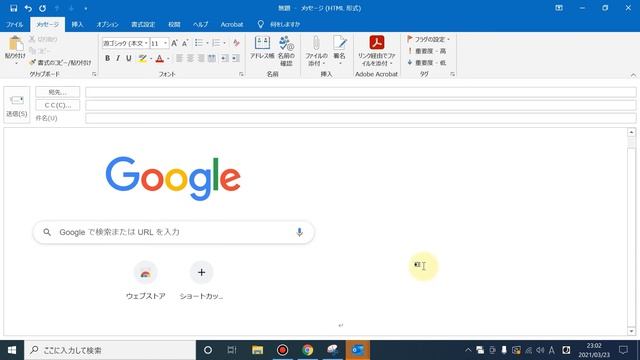The image size is (640, 360).
Task: Open the Tags (タグ) group dialog launcher
Action: tap(453, 74)
